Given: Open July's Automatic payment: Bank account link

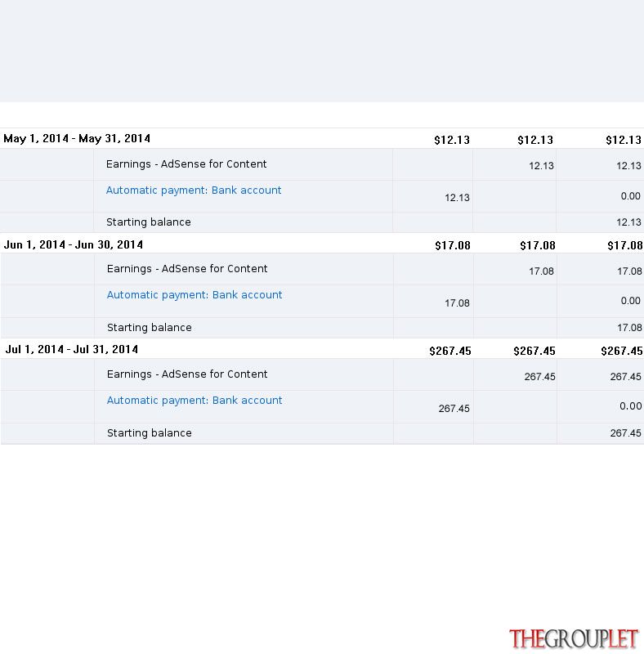Looking at the screenshot, I should (195, 401).
